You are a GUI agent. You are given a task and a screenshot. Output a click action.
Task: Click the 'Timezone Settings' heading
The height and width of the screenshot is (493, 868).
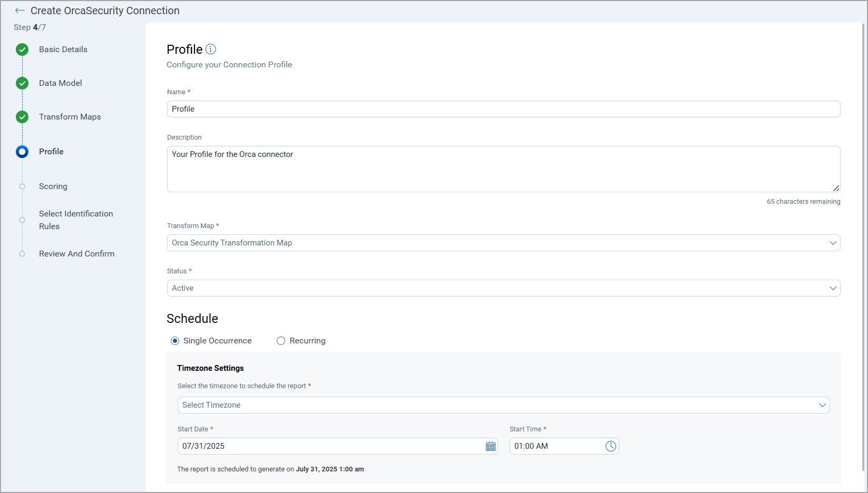point(210,368)
